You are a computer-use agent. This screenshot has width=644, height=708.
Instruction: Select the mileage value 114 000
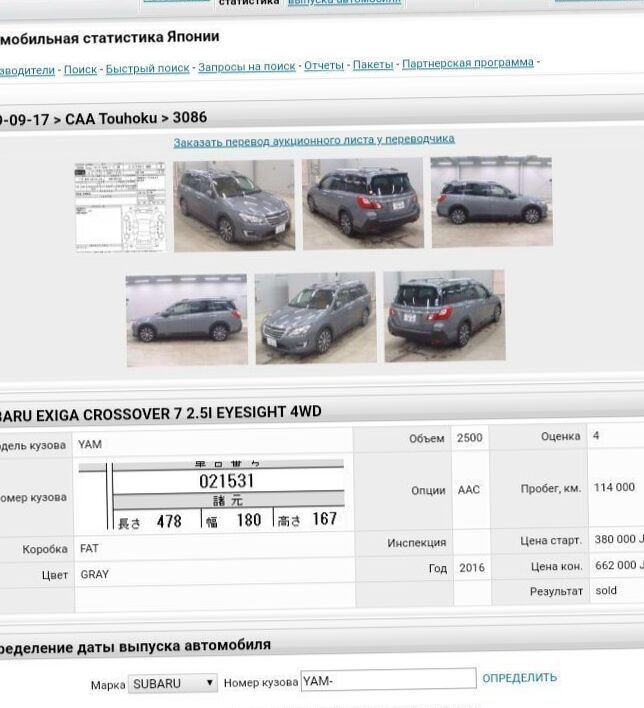click(x=614, y=487)
